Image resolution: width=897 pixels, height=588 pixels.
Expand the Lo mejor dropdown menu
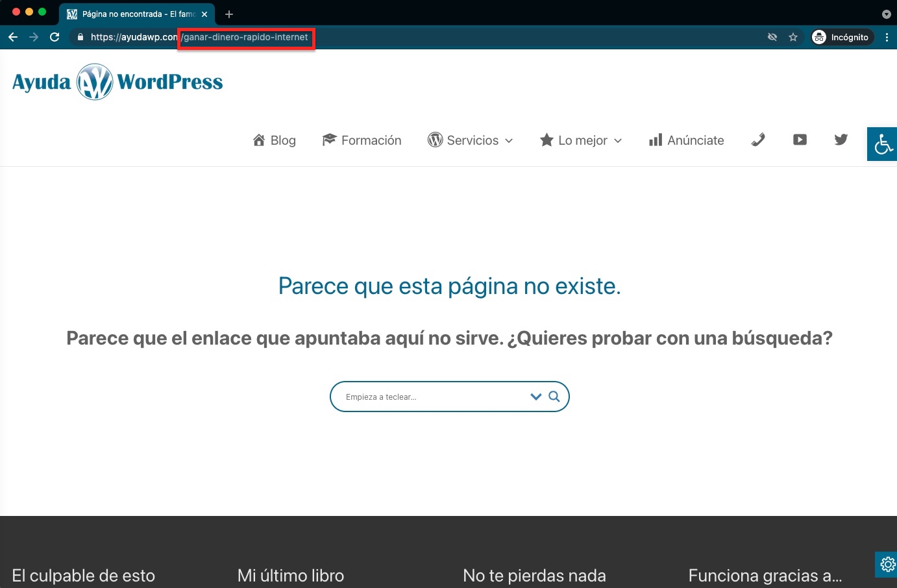point(581,140)
